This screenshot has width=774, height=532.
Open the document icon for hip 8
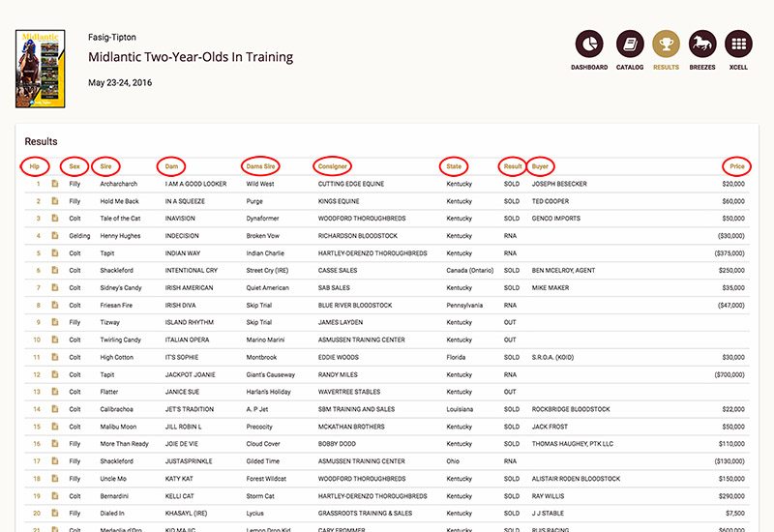[x=55, y=305]
